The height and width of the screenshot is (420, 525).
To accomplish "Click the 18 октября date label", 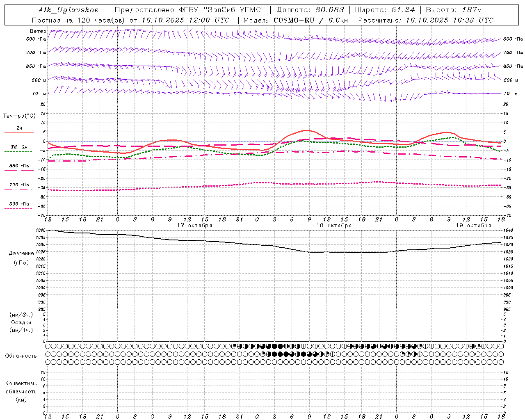I will pyautogui.click(x=334, y=226).
